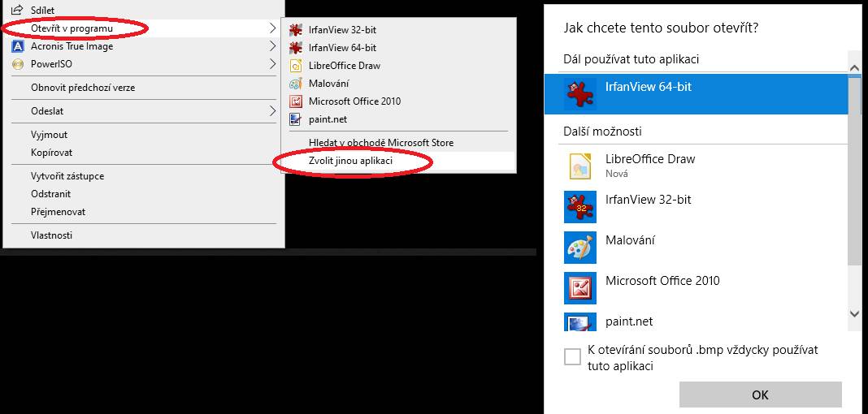Confirm with the OK button
This screenshot has height=414, width=868.
coord(760,395)
